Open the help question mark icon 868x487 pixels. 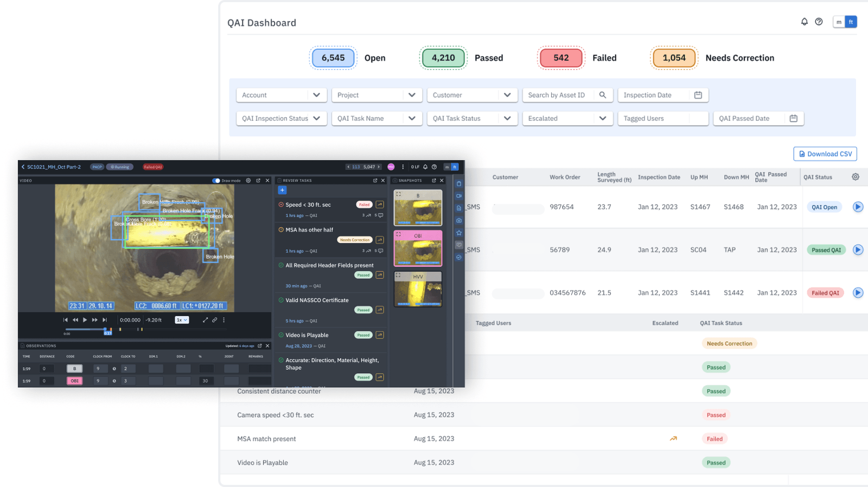coord(819,22)
